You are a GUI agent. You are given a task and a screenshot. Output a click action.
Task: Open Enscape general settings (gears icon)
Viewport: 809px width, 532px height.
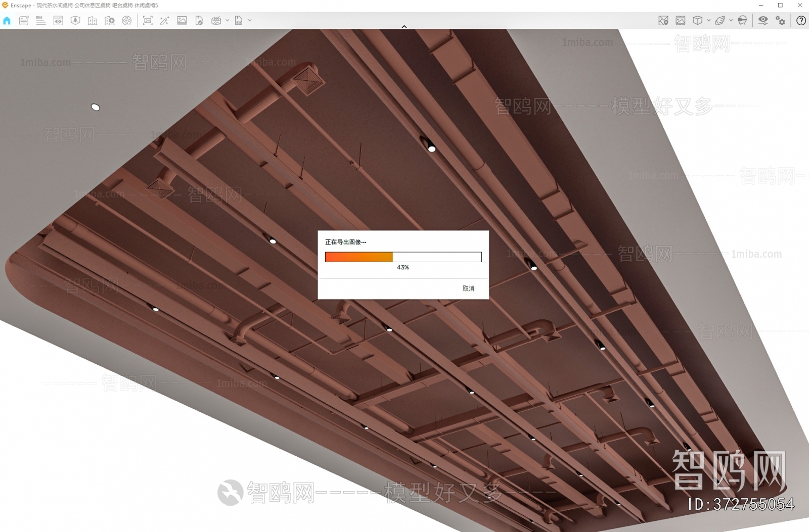(780, 21)
